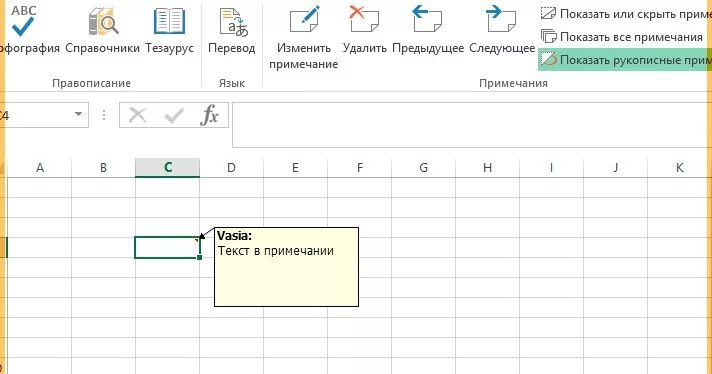
Task: Select column J header
Action: (x=616, y=168)
